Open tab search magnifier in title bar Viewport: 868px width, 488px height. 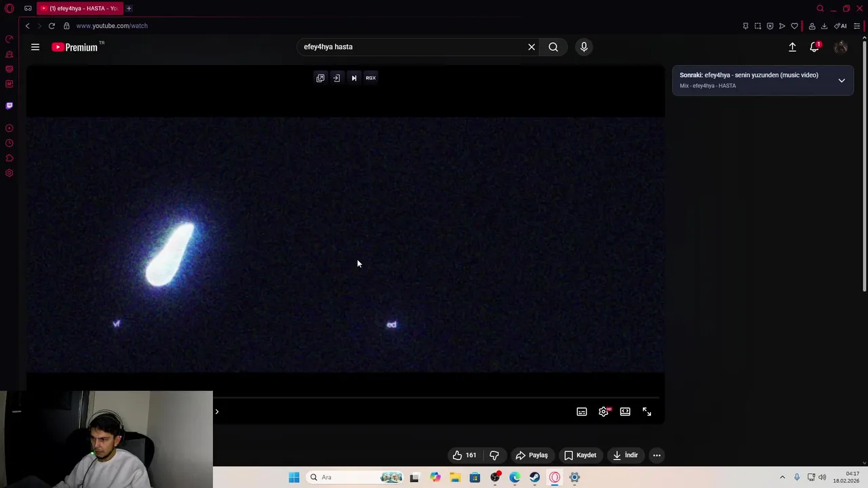coord(820,8)
